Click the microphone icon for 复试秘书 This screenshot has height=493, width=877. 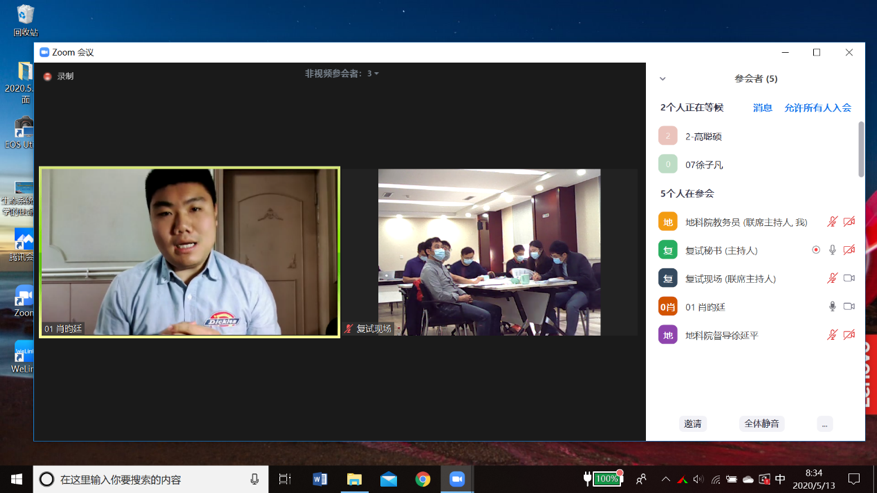pos(832,250)
